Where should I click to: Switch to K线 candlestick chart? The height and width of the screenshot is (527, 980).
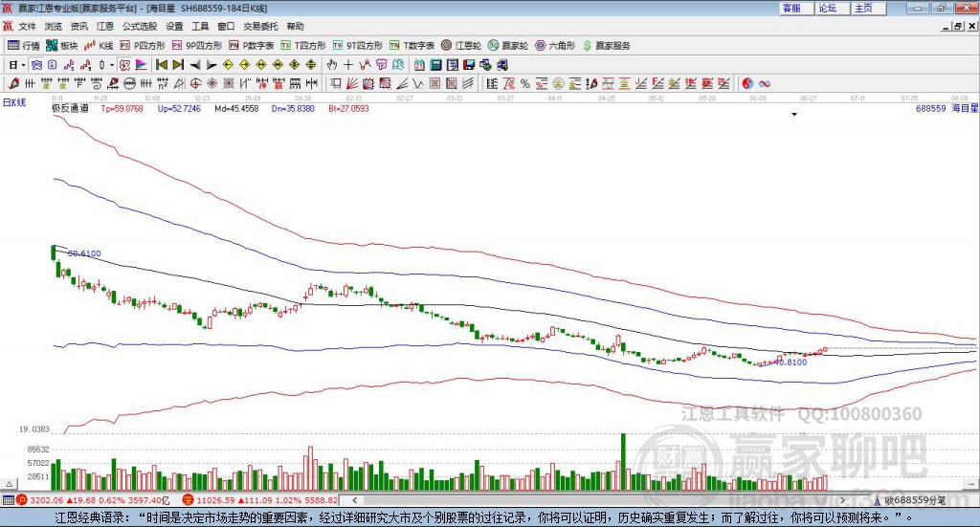click(100, 45)
